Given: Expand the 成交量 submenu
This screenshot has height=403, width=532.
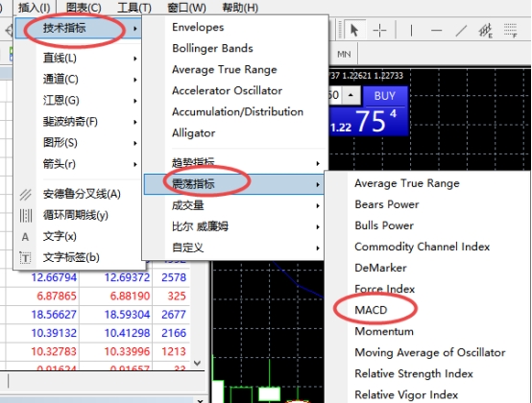Looking at the screenshot, I should [233, 205].
